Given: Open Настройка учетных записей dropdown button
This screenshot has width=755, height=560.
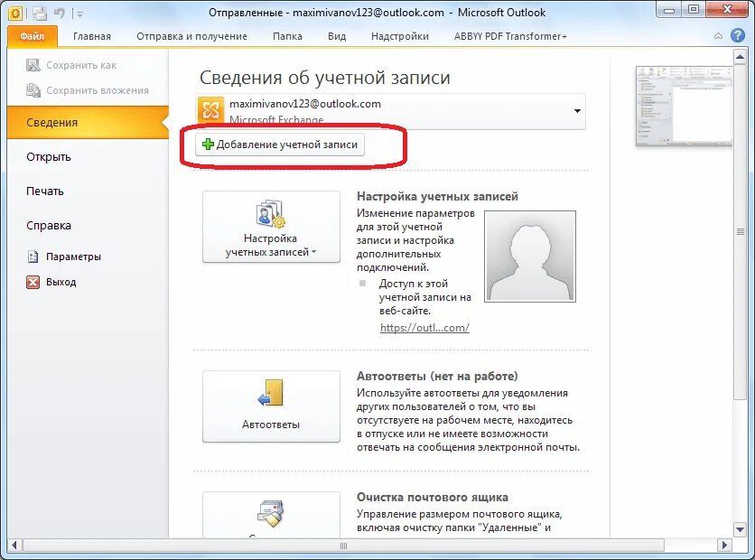Looking at the screenshot, I should (x=271, y=227).
